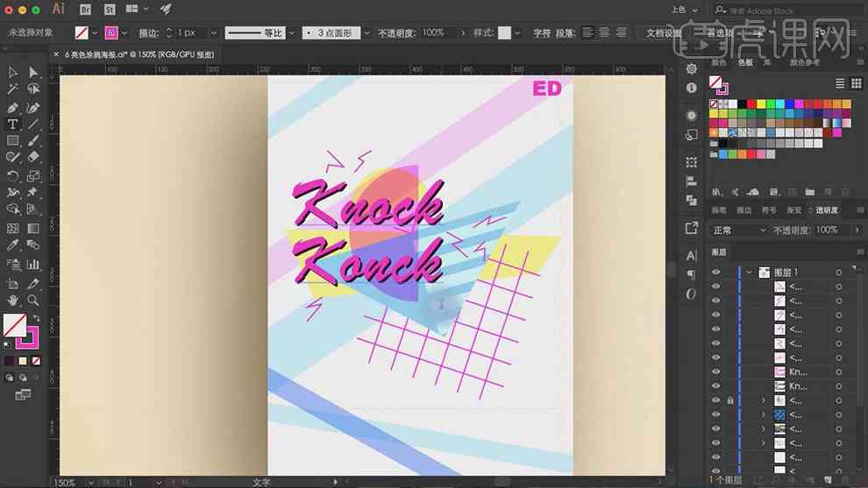Select the Rectangle tool
Viewport: 868px width, 488px height.
tap(12, 140)
